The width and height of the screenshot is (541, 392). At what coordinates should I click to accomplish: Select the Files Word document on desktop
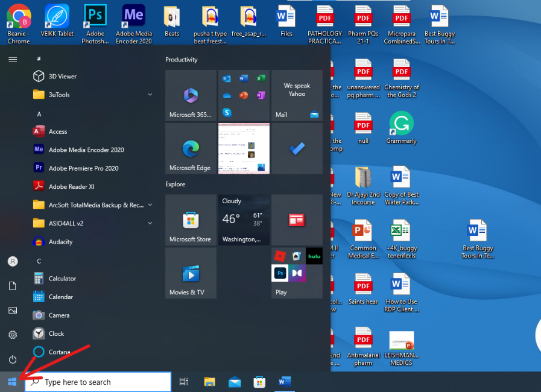click(286, 21)
